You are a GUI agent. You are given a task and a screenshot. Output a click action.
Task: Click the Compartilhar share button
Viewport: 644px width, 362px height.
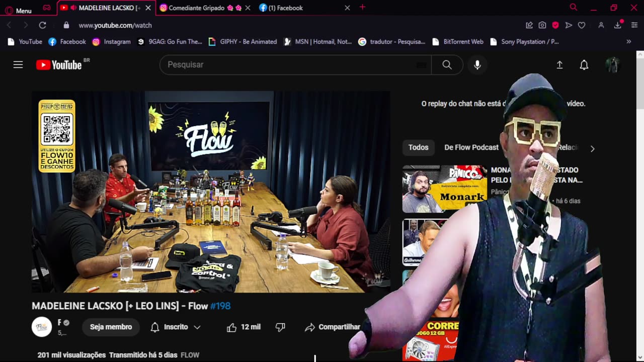point(333,327)
